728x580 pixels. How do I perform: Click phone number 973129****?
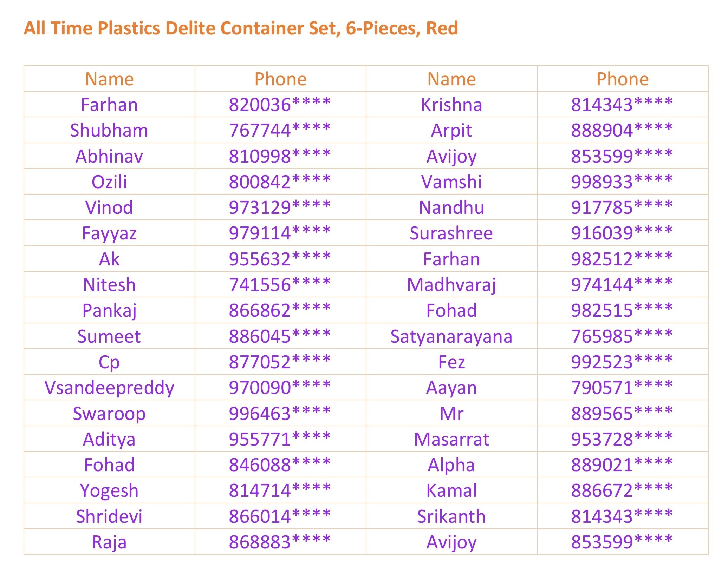coord(280,207)
